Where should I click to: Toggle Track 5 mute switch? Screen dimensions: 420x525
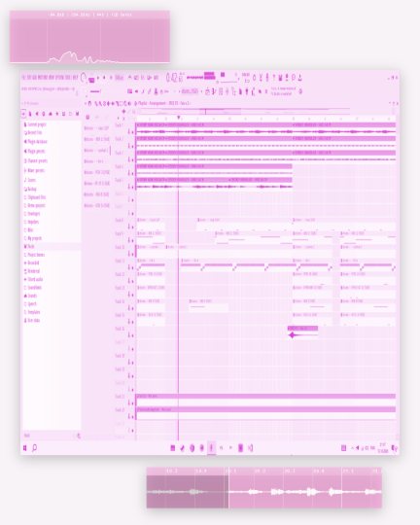pos(132,187)
